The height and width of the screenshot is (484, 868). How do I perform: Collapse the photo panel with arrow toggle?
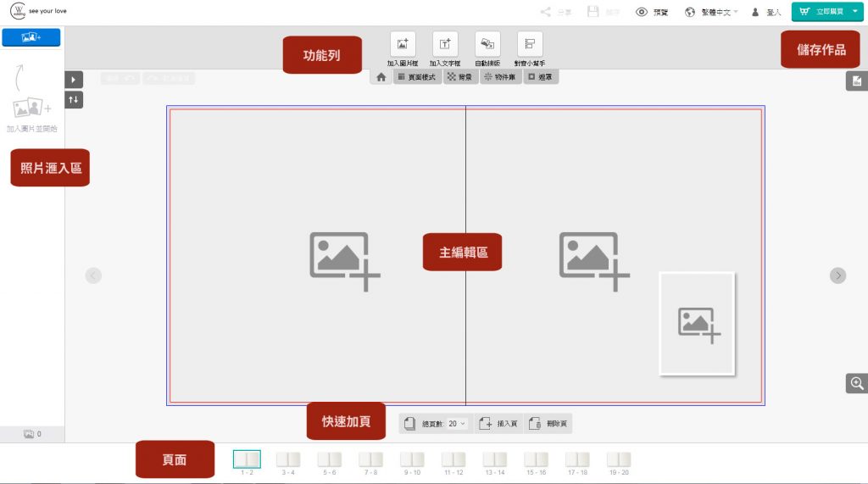click(74, 79)
